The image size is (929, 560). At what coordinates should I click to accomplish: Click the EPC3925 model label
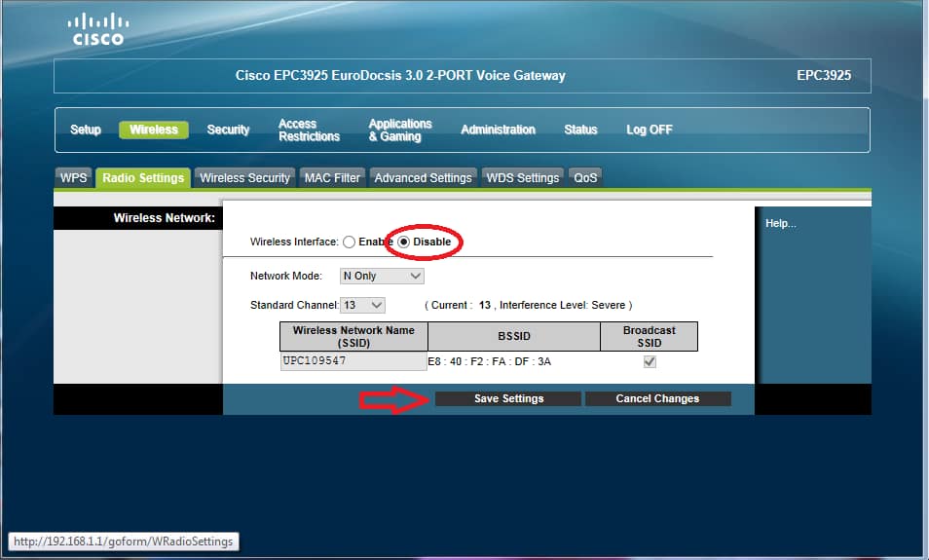(x=824, y=76)
